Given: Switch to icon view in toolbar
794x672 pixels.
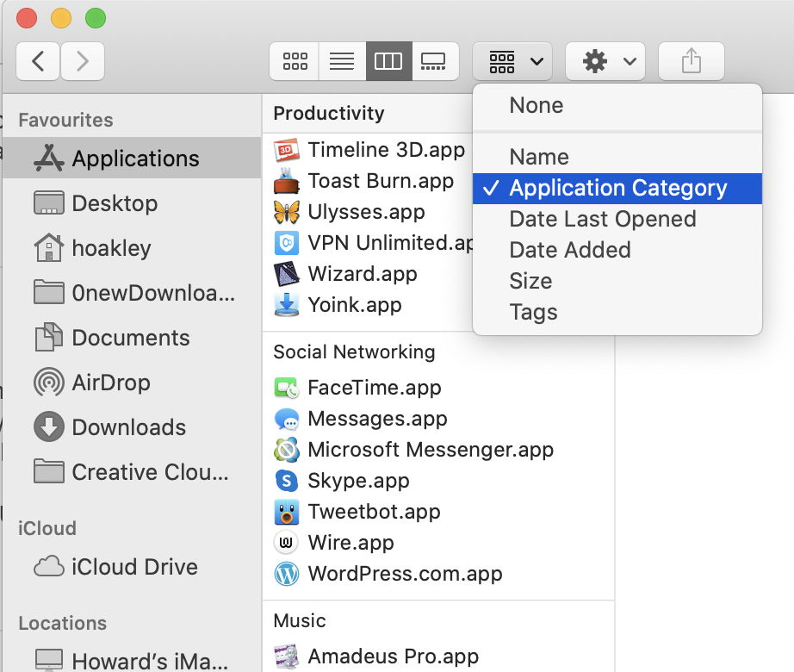Looking at the screenshot, I should point(295,61).
